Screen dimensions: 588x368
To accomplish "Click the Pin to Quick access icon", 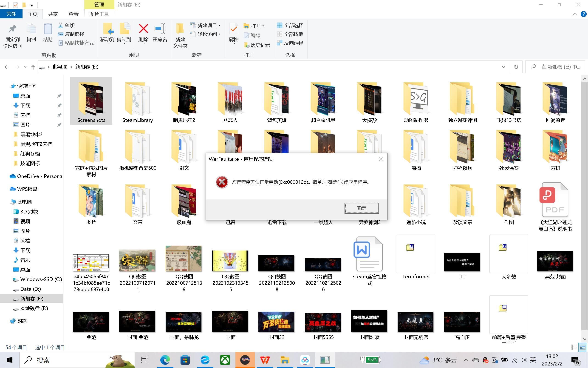I will click(x=12, y=29).
